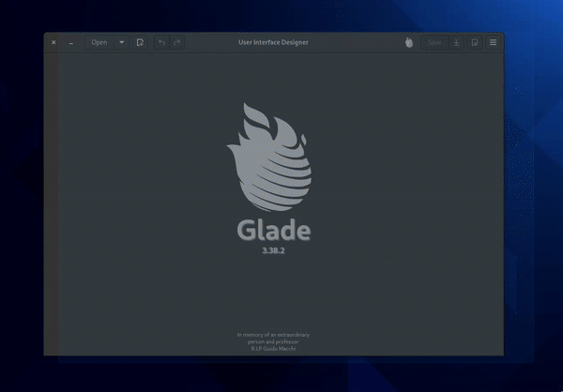
Task: Open the hamburger main menu
Action: 493,42
